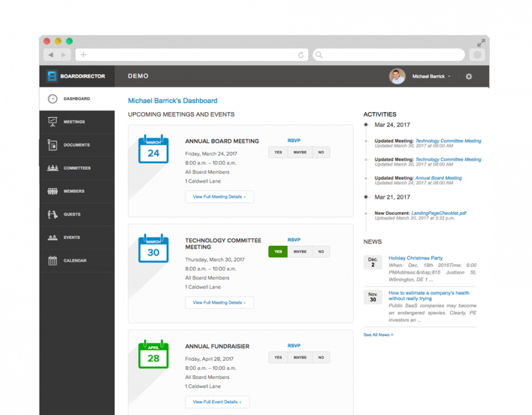Image resolution: width=532 pixels, height=415 pixels.
Task: Click the Calendar grid icon in sidebar
Action: click(52, 261)
